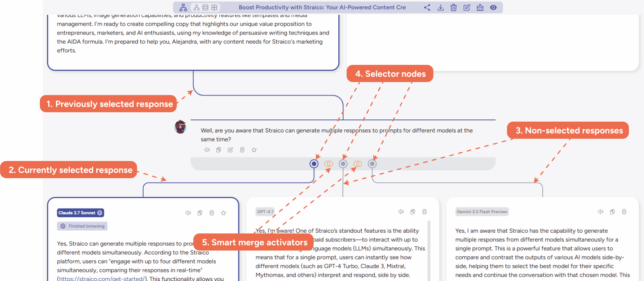
Task: Toggle the eye visibility icon in top bar
Action: click(x=493, y=8)
